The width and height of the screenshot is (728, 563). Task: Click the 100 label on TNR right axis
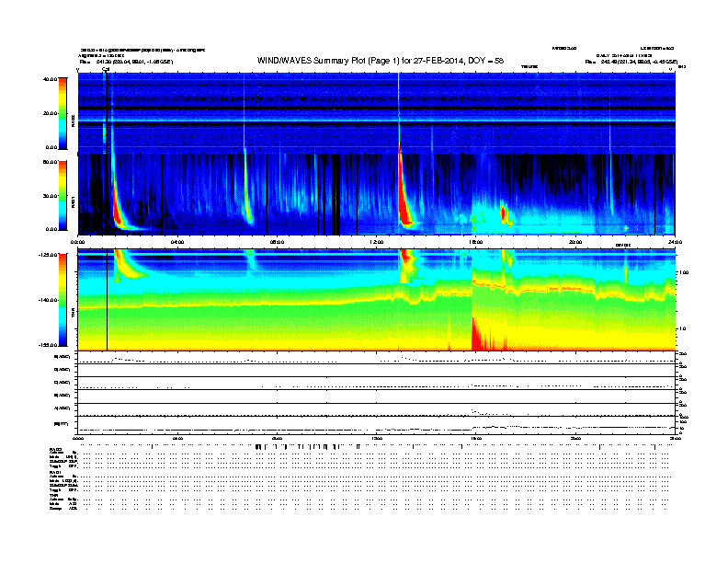point(683,272)
